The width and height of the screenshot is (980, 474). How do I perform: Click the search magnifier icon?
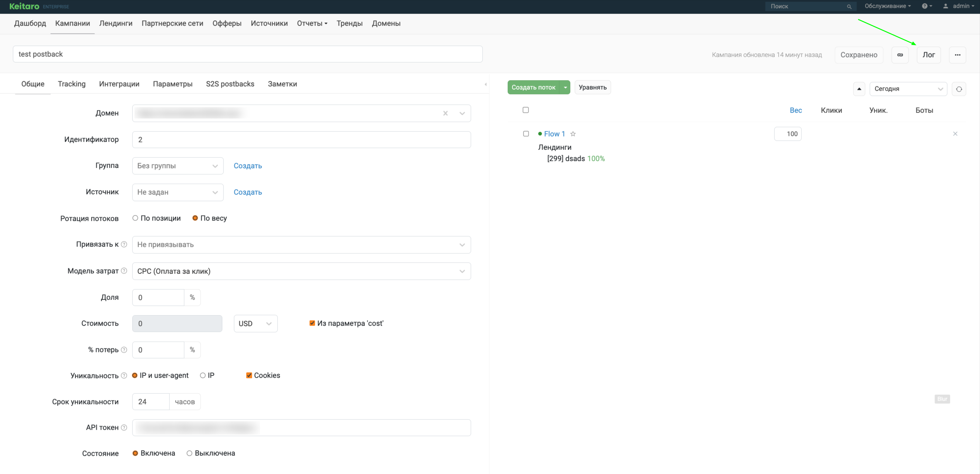(x=849, y=7)
